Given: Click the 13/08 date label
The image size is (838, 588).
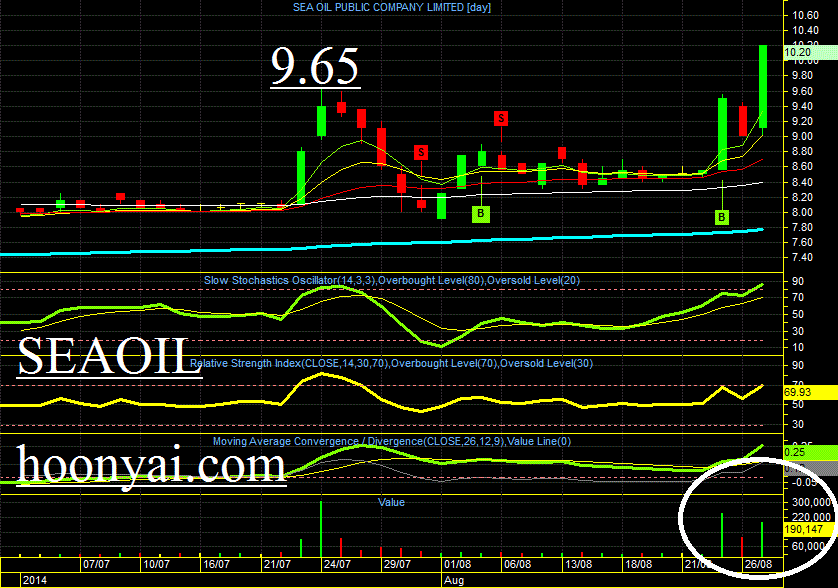Looking at the screenshot, I should (578, 564).
